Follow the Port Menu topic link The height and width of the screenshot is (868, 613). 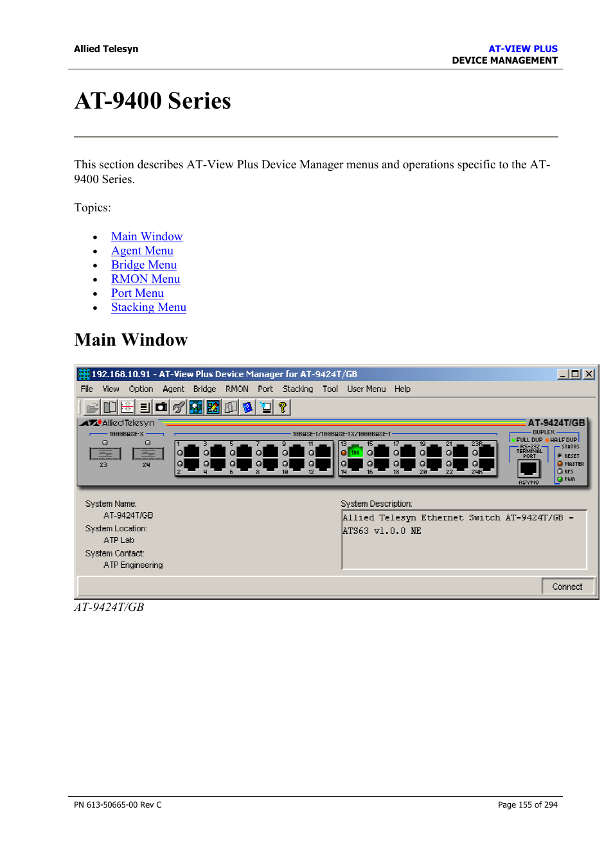[x=138, y=293]
